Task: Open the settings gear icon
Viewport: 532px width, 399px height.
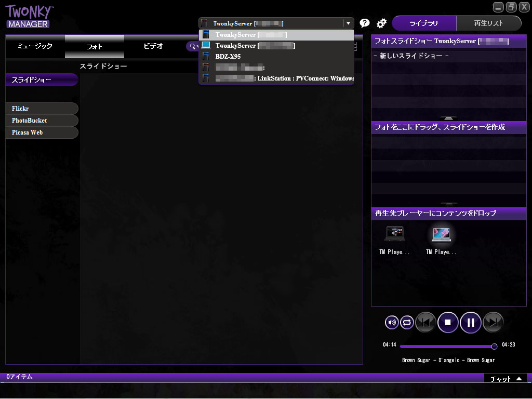Action: click(x=382, y=23)
